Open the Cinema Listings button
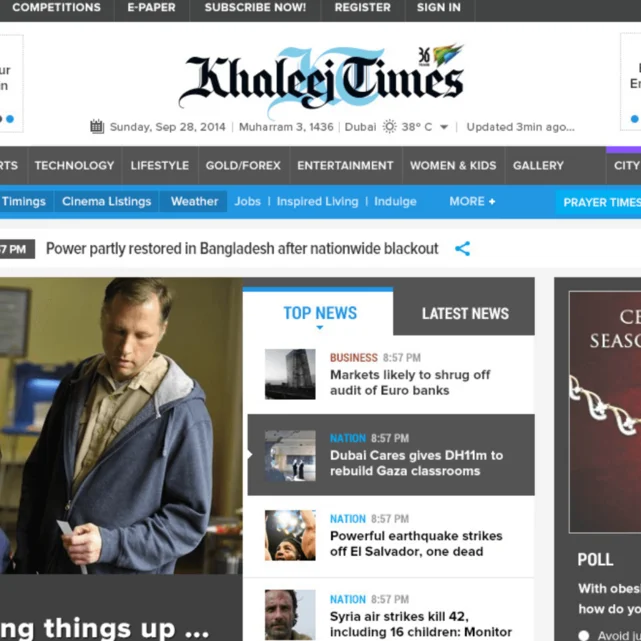 pyautogui.click(x=106, y=202)
